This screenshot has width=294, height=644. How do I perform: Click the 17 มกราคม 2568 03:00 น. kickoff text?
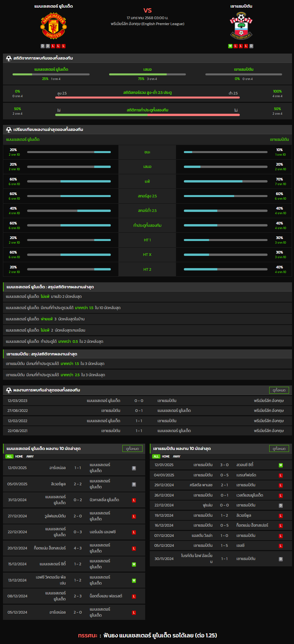[x=147, y=18]
